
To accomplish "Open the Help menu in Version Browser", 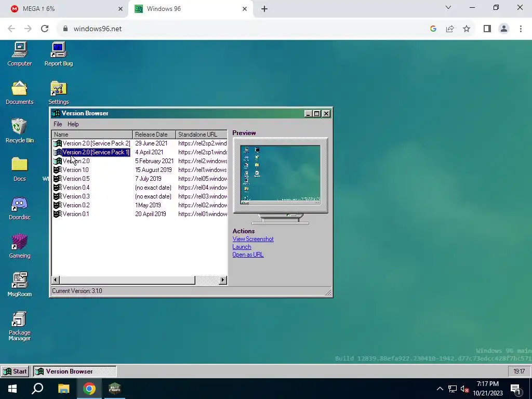I will point(73,124).
